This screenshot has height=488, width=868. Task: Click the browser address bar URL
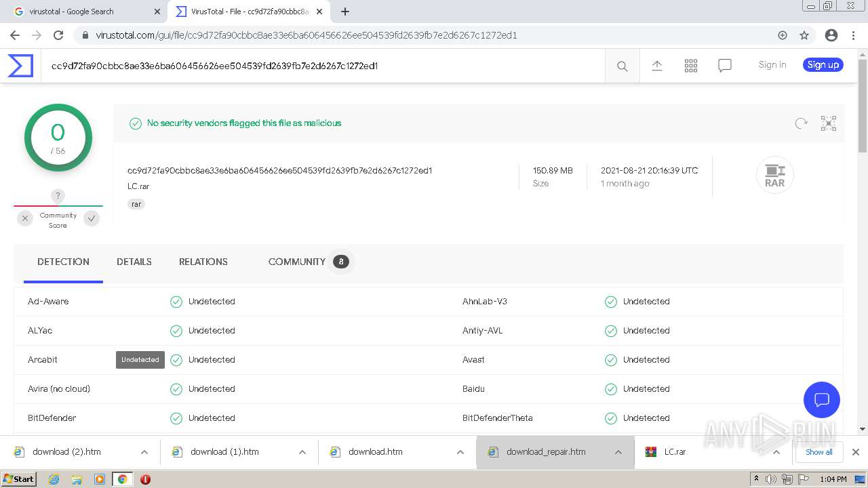[x=307, y=35]
